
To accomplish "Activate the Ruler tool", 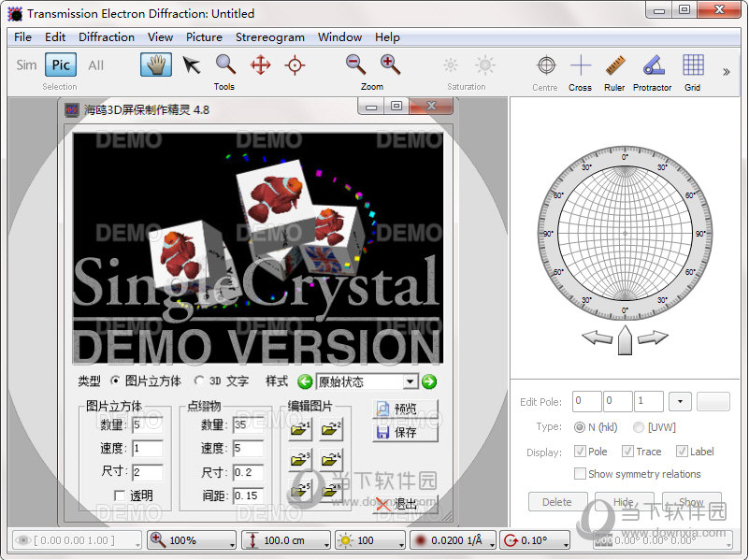I will (x=614, y=65).
